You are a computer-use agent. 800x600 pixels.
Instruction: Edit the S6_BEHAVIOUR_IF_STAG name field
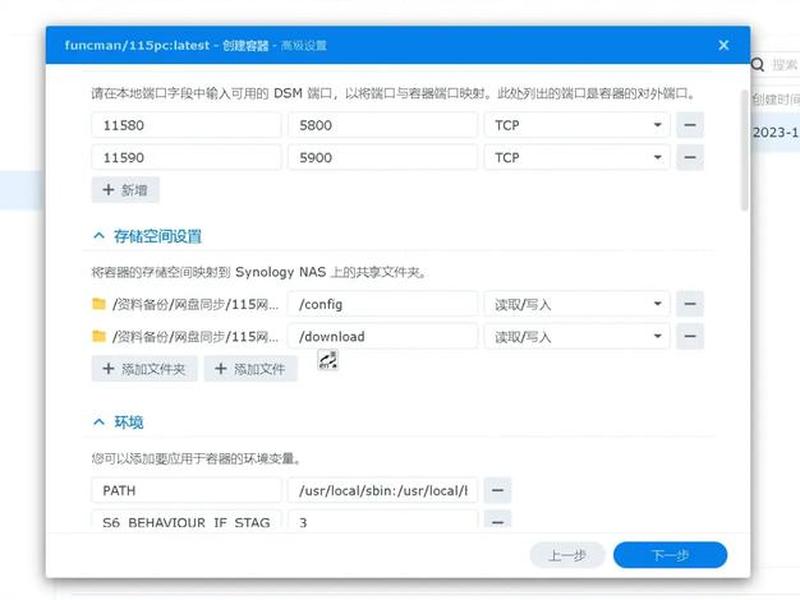coord(186,521)
